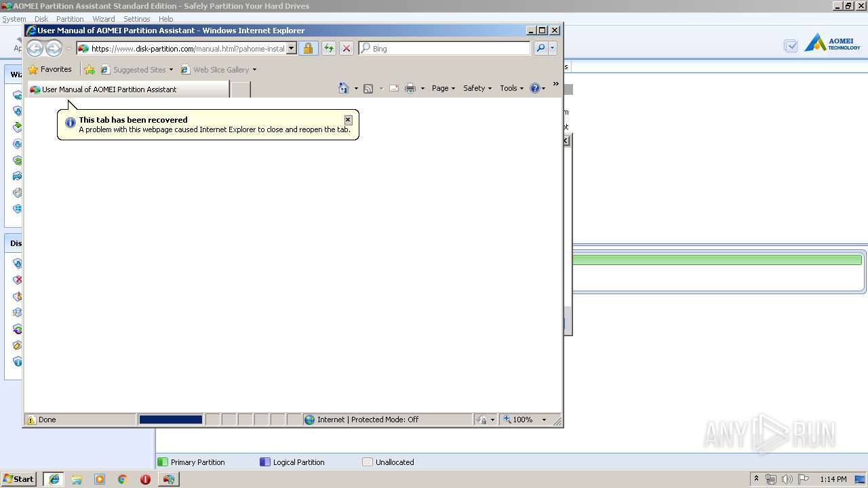868x488 pixels.
Task: Open the Tools menu in IE
Action: coord(512,88)
